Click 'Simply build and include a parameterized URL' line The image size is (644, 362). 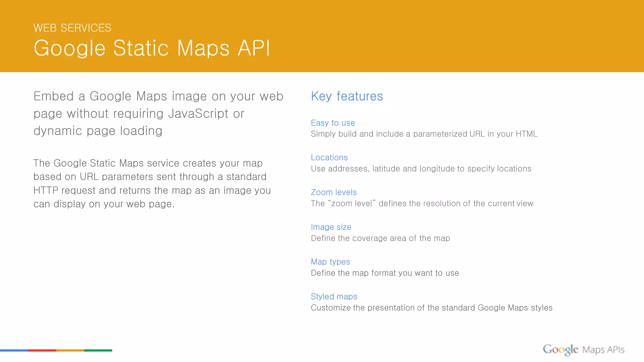pos(424,134)
